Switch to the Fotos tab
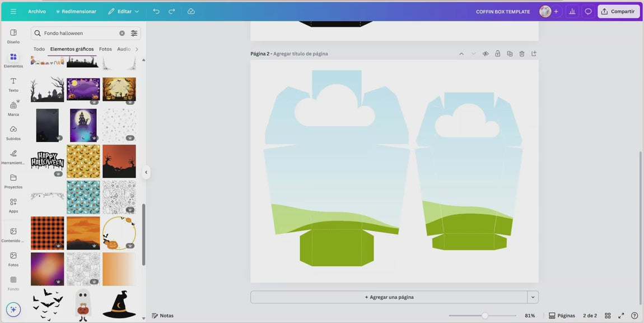The height and width of the screenshot is (323, 644). (105, 49)
